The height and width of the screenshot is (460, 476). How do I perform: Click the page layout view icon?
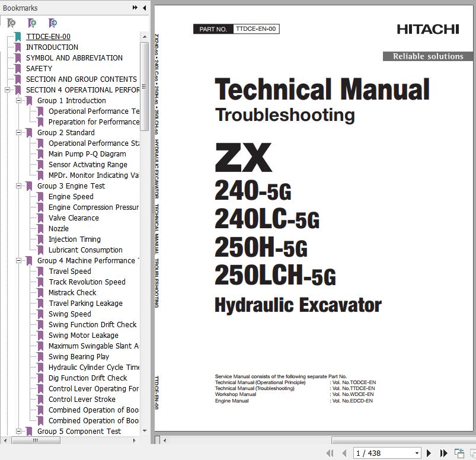pyautogui.click(x=459, y=453)
